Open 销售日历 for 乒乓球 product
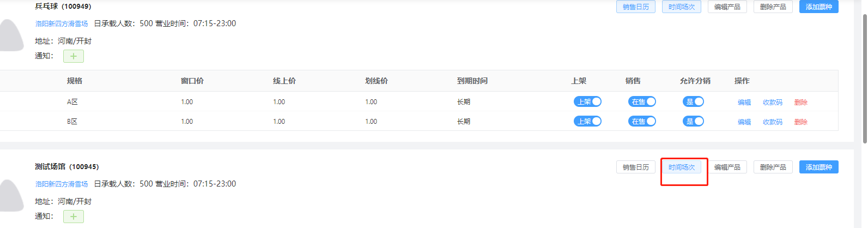Viewport: 868px width, 228px height. 635,7
